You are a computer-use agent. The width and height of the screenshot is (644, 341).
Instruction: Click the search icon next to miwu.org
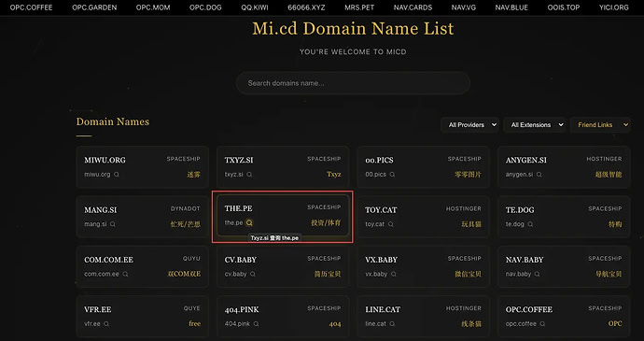(x=117, y=174)
